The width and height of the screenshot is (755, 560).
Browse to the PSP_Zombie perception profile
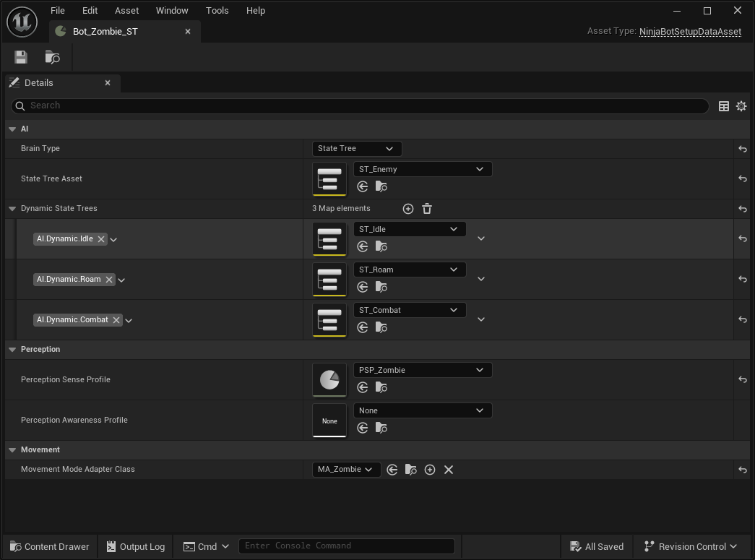click(381, 387)
